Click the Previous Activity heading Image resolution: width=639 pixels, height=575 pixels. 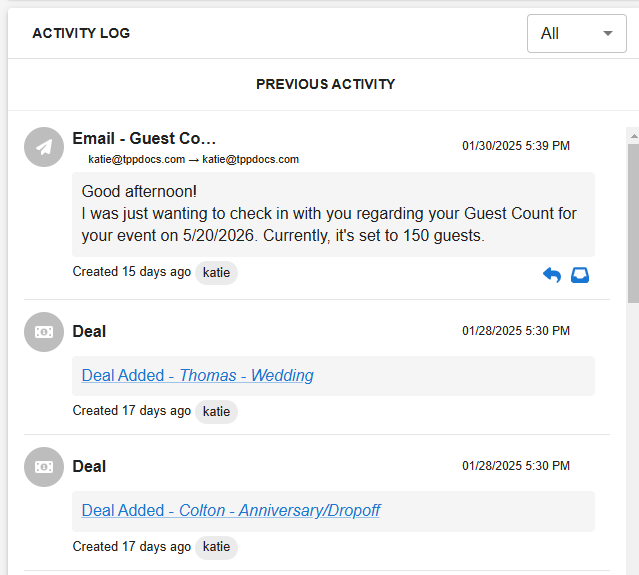point(326,84)
